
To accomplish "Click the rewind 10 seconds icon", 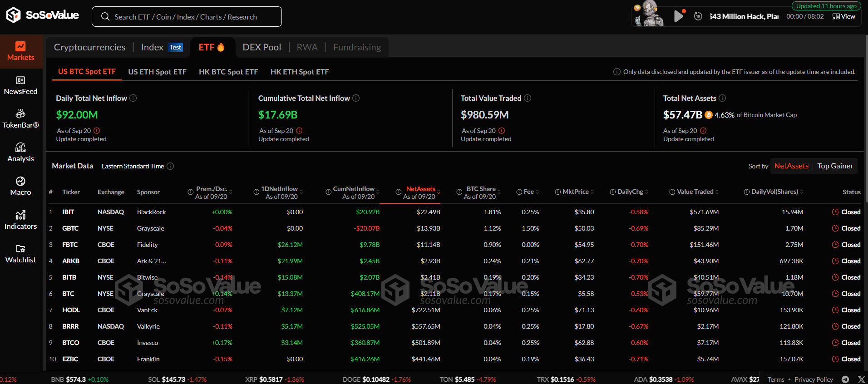I will [698, 16].
